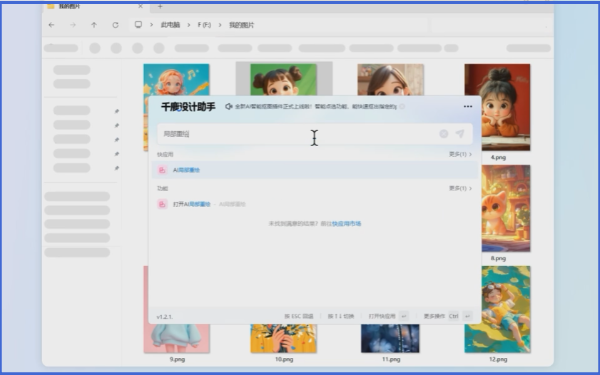This screenshot has height=375, width=600.
Task: Expand 更多(1) in the 快应用 section
Action: [x=460, y=154]
